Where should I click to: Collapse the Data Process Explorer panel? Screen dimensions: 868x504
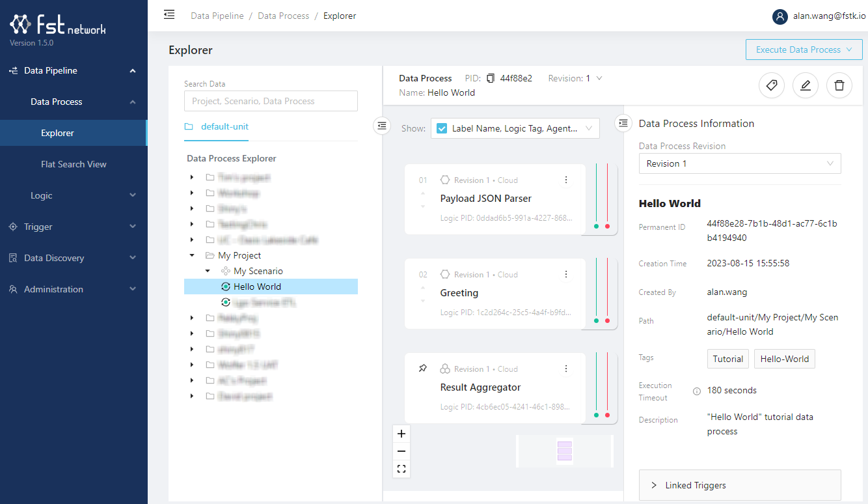click(382, 125)
